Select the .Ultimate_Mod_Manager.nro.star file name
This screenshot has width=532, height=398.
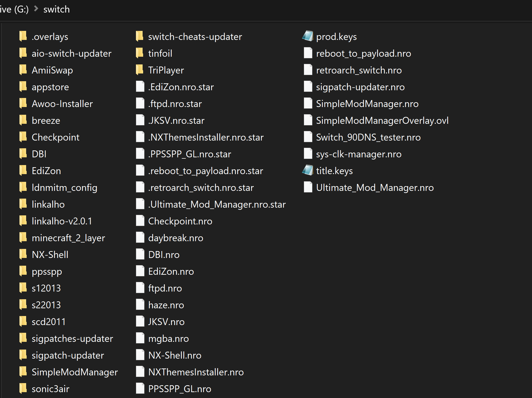[x=217, y=204]
